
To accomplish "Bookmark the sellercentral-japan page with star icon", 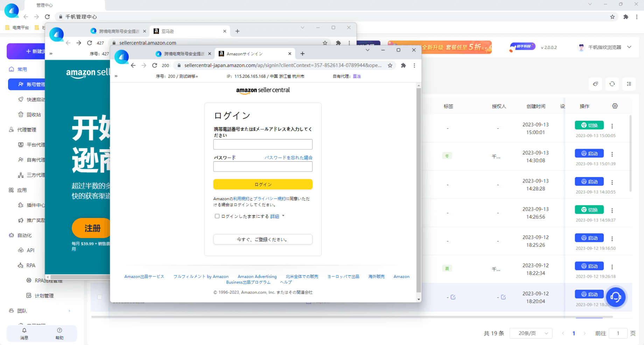I will [x=390, y=65].
